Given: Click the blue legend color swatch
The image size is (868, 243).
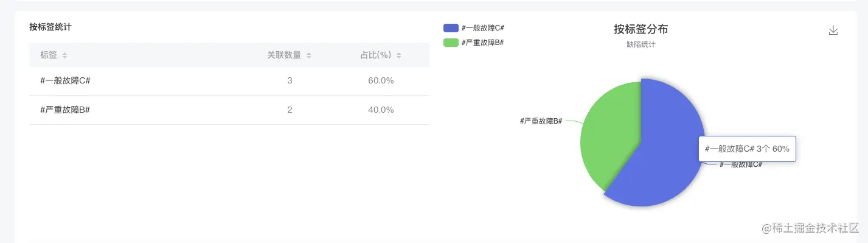Looking at the screenshot, I should pyautogui.click(x=451, y=27).
